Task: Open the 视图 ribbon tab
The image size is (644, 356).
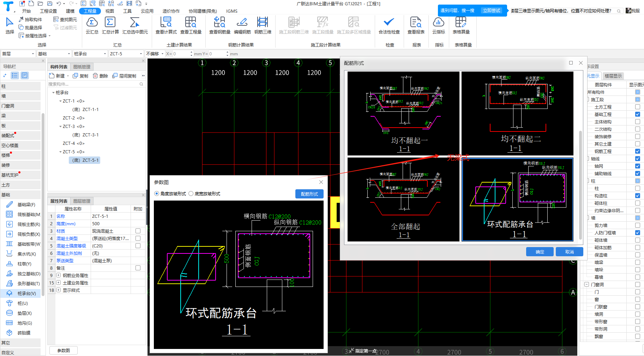Action: (x=110, y=11)
